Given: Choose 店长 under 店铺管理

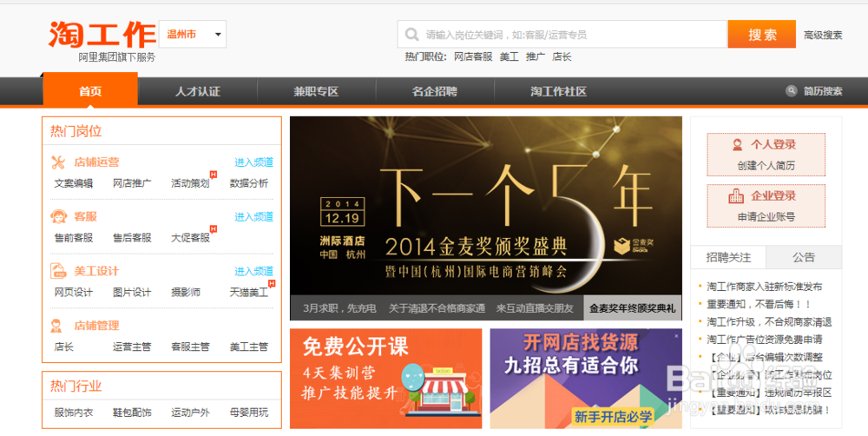Looking at the screenshot, I should click(x=63, y=347).
